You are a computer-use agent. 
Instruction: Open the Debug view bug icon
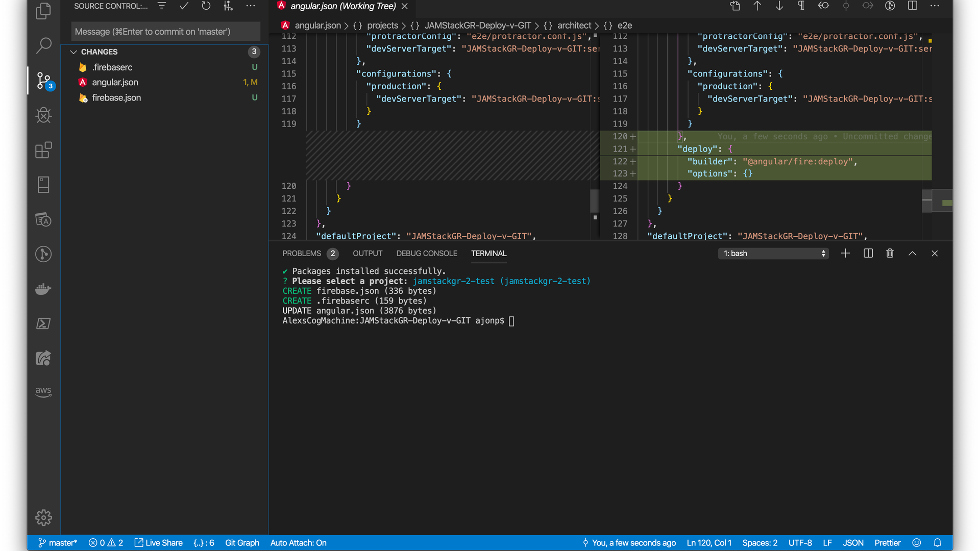43,115
